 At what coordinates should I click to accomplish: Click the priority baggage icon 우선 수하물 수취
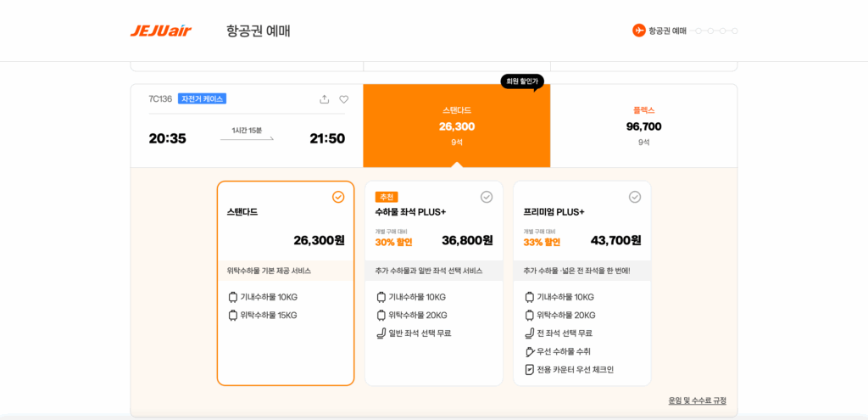pos(529,351)
